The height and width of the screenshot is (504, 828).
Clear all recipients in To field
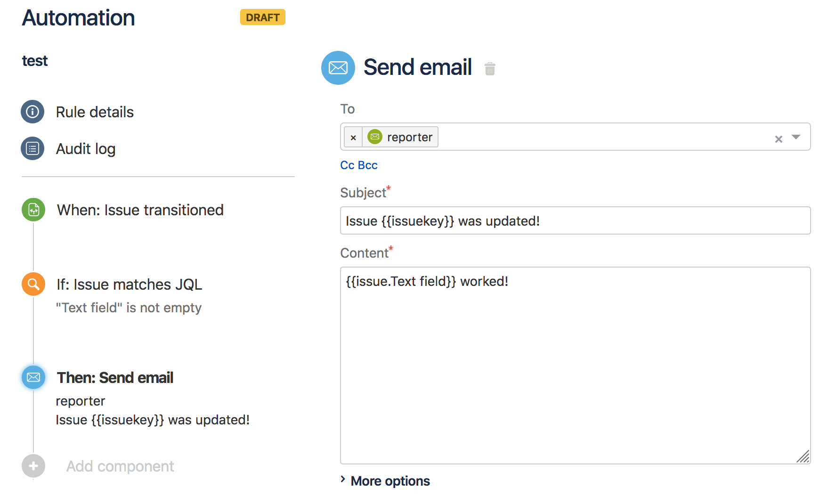click(779, 138)
